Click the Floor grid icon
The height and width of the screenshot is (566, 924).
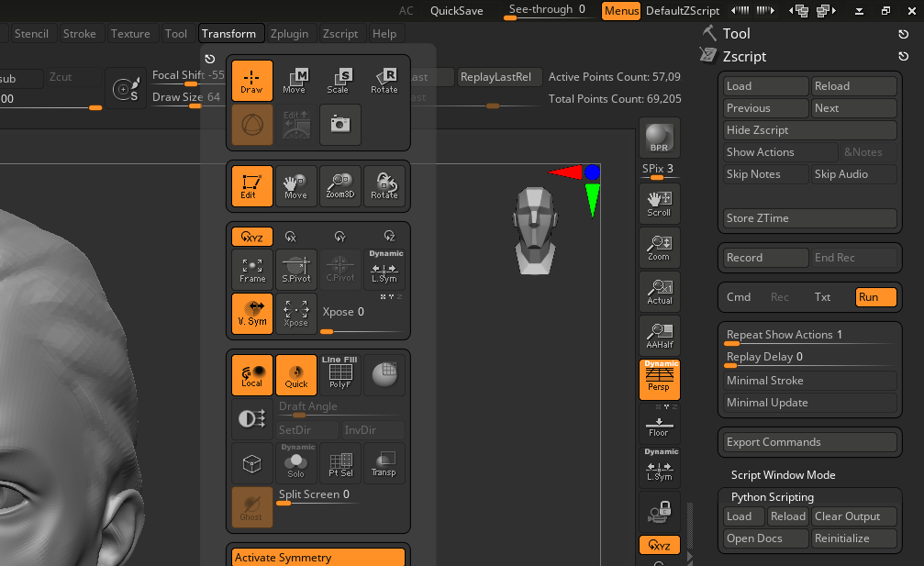pyautogui.click(x=660, y=424)
